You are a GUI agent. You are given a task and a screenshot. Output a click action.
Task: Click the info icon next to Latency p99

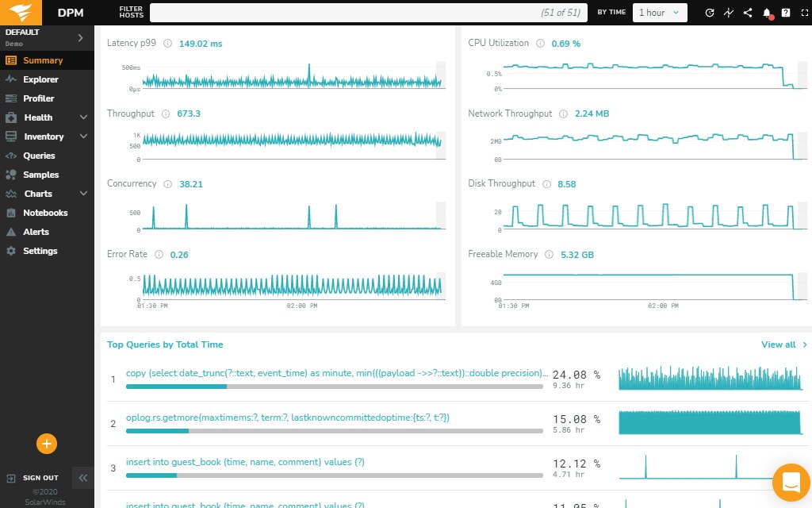click(x=167, y=44)
